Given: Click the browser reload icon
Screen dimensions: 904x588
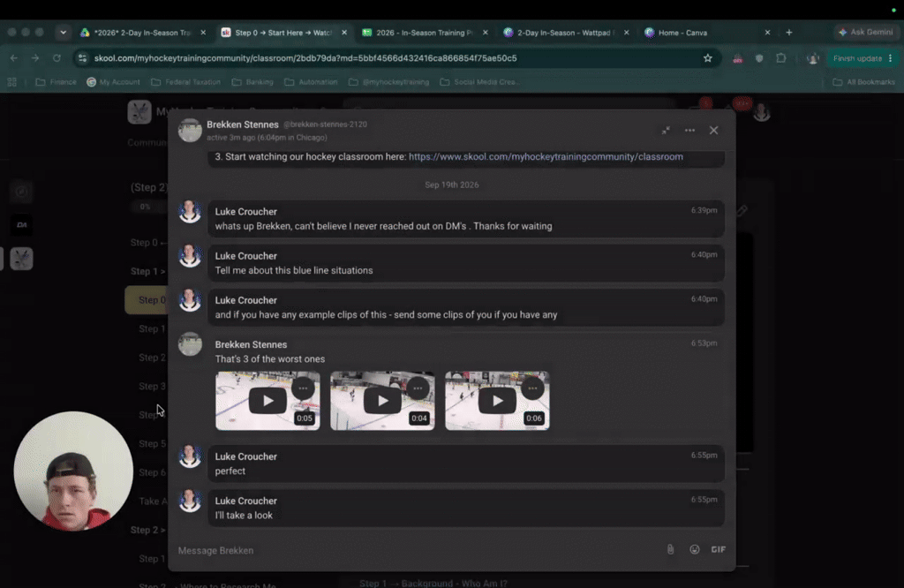Looking at the screenshot, I should click(x=56, y=58).
